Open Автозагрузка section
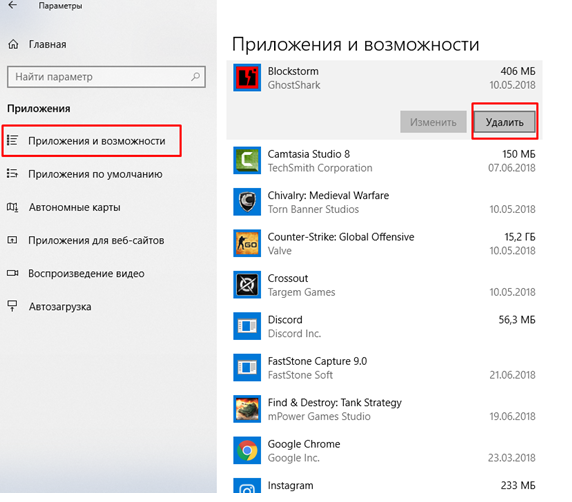The width and height of the screenshot is (572, 502). [60, 307]
